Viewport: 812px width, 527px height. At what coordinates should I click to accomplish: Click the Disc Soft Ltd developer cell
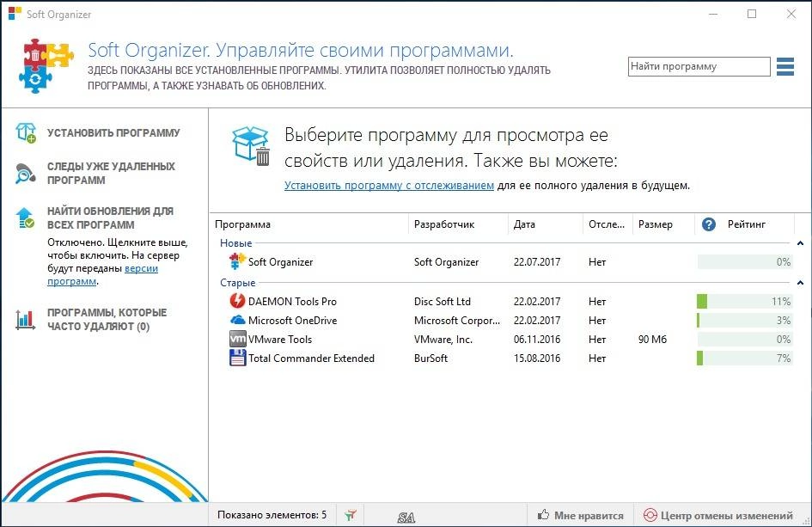(443, 301)
